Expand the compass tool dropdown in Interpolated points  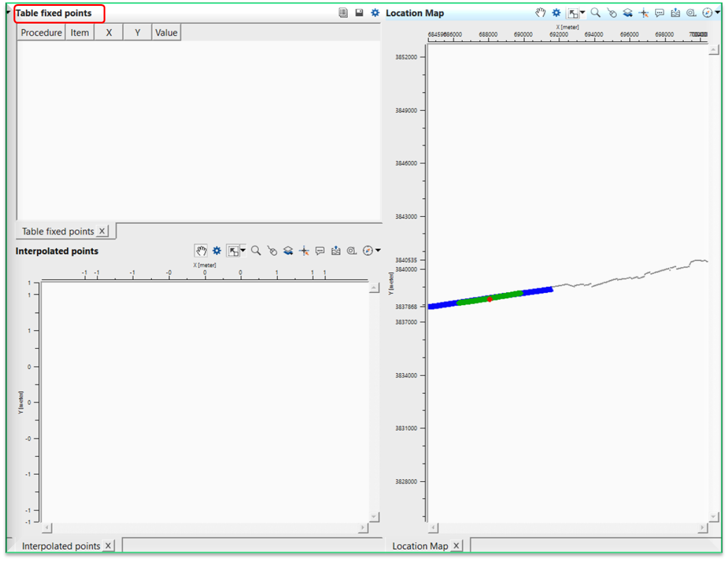(x=377, y=251)
